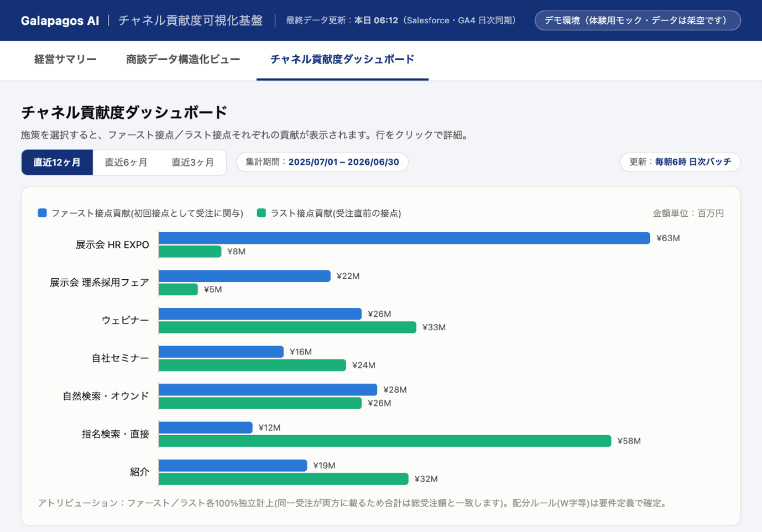Click the ウェビナー row label
The image size is (762, 532).
(x=126, y=321)
